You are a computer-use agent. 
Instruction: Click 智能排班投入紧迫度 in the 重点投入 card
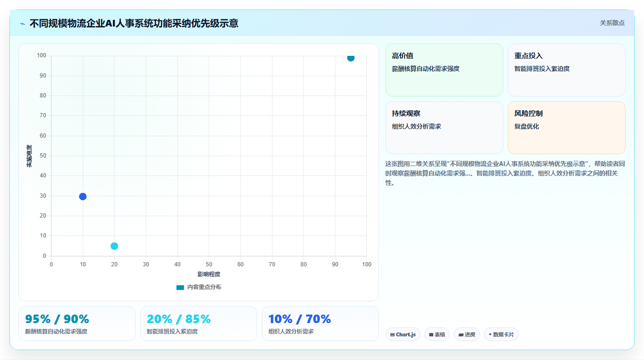[x=542, y=69]
